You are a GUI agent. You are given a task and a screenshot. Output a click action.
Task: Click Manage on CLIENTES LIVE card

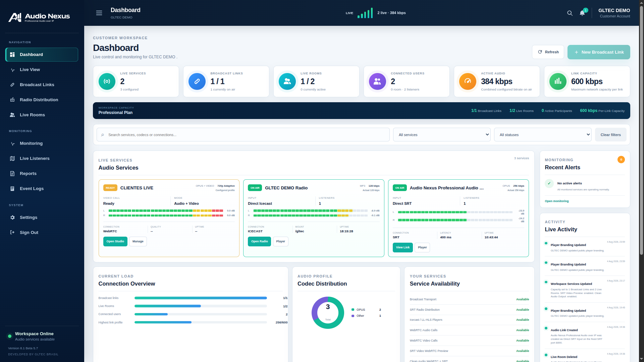click(x=138, y=242)
